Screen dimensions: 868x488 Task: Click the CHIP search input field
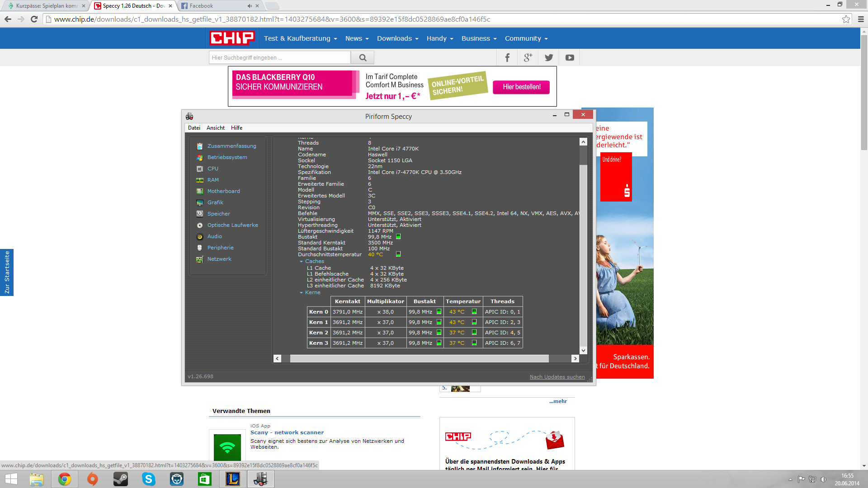279,57
